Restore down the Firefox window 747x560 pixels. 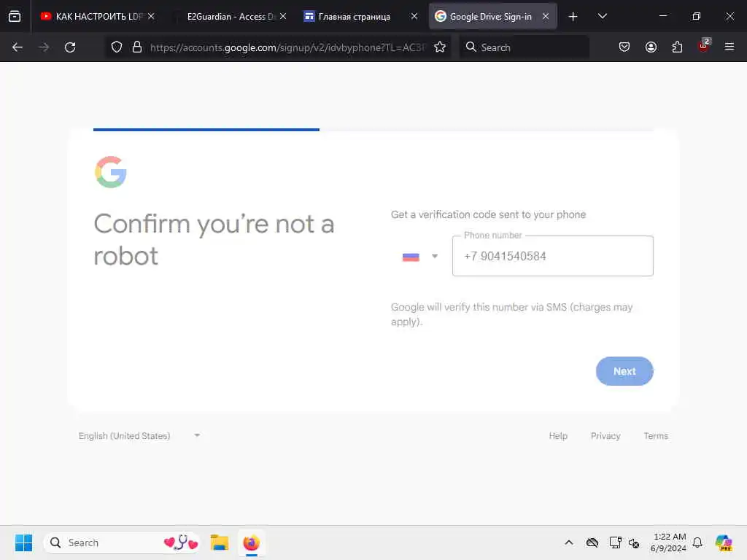pos(696,16)
